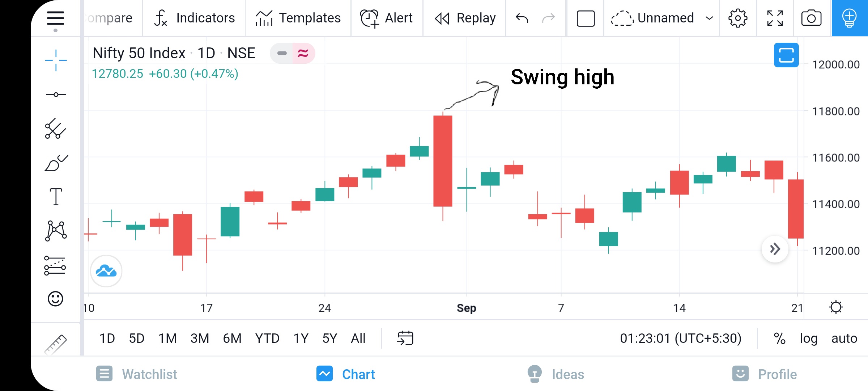Pick the brush drawing tool
The image size is (868, 391).
(56, 163)
